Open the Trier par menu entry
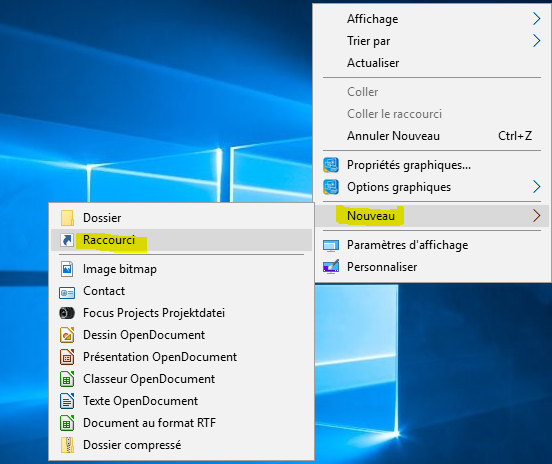 click(x=432, y=41)
